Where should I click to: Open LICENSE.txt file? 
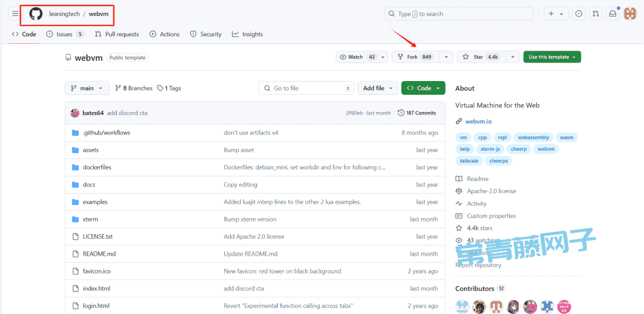click(x=98, y=237)
